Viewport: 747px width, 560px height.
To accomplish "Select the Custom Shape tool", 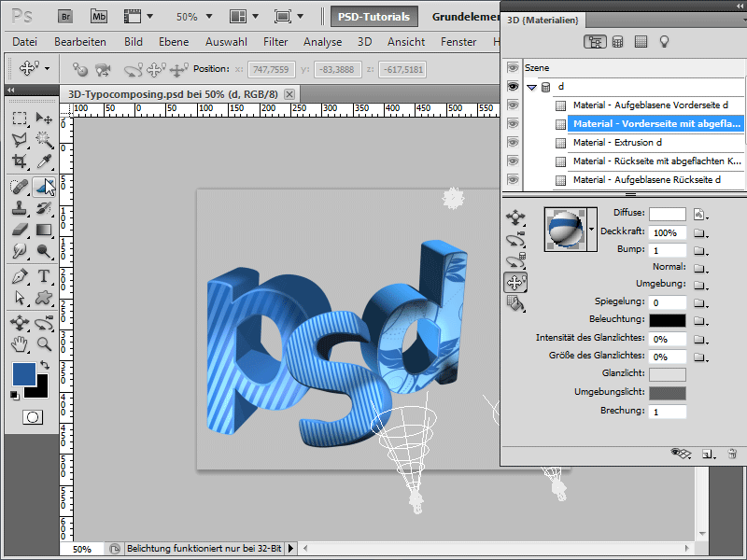I will click(x=44, y=298).
